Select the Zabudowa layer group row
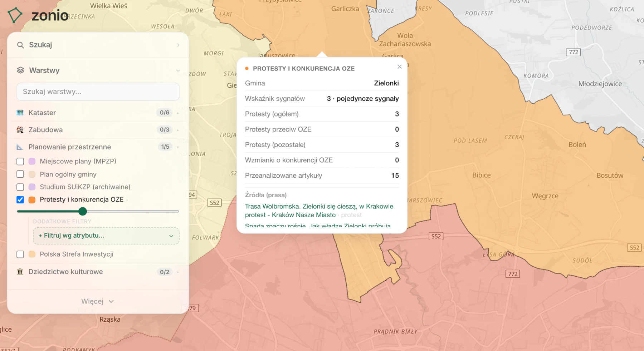 [x=98, y=130]
